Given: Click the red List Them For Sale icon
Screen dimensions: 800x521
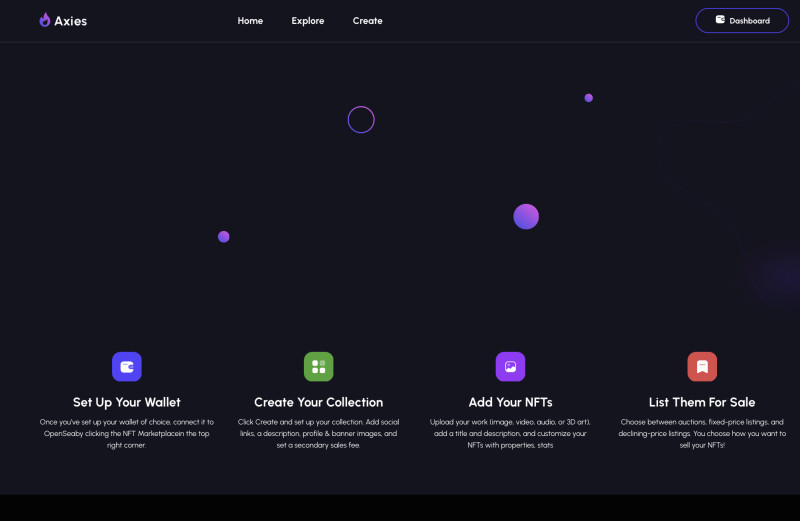Looking at the screenshot, I should [702, 367].
